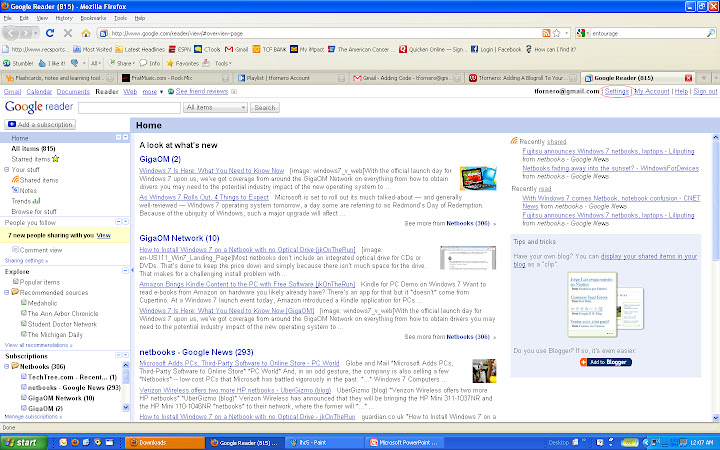Screen dimensions: 720x450
Task: Click the Search button in Reader
Action: coord(264,107)
